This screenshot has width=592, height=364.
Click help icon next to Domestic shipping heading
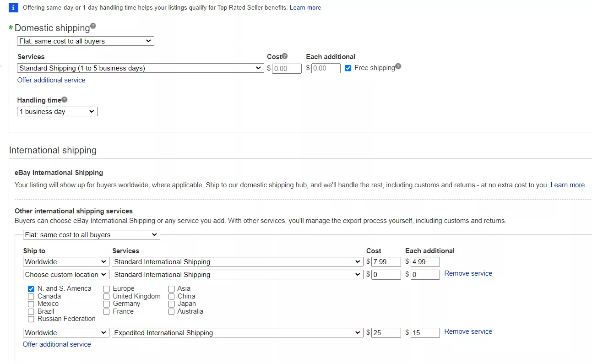[93, 26]
